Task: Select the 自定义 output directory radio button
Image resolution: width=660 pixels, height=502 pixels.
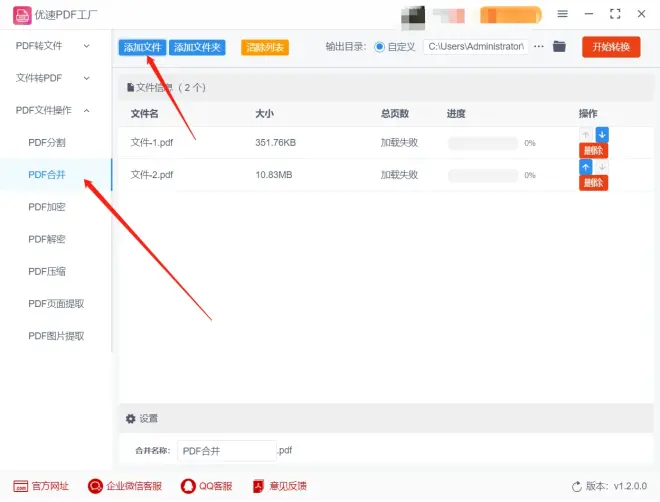Action: tap(379, 47)
